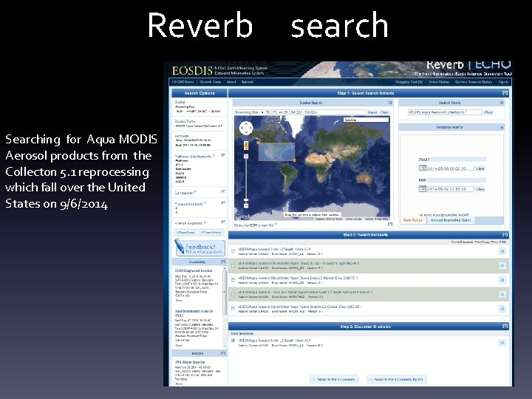
Task: Open help for Processing Levels section
Action: tap(223, 202)
